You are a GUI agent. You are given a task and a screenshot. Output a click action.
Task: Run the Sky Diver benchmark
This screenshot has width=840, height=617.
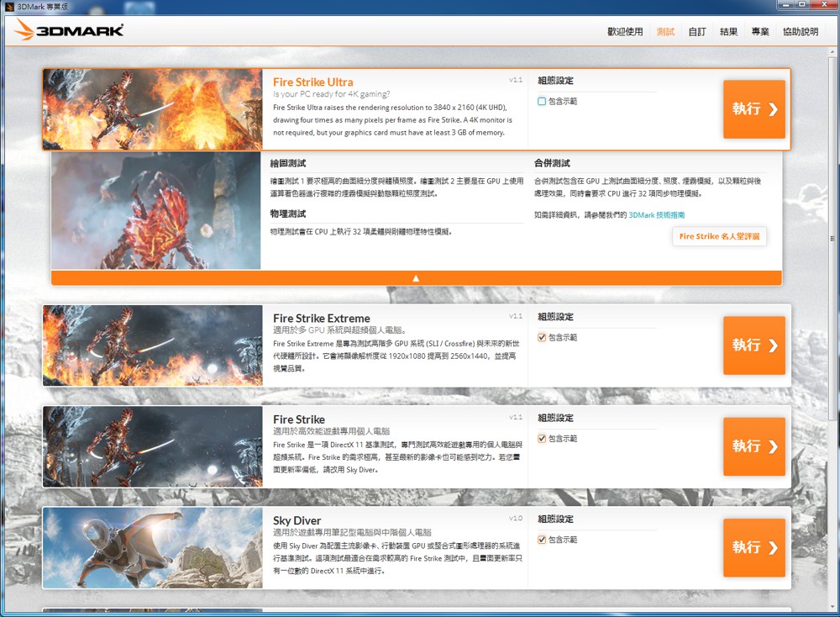(754, 547)
